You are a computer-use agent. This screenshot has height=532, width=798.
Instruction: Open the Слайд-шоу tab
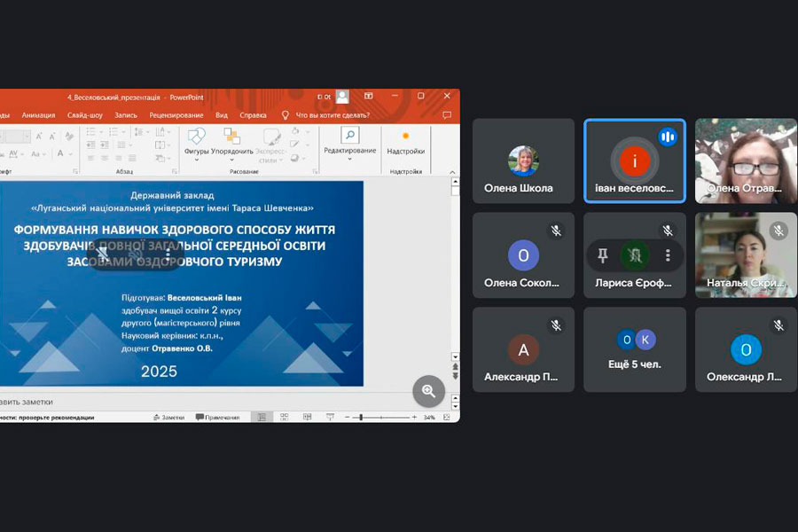click(x=85, y=115)
